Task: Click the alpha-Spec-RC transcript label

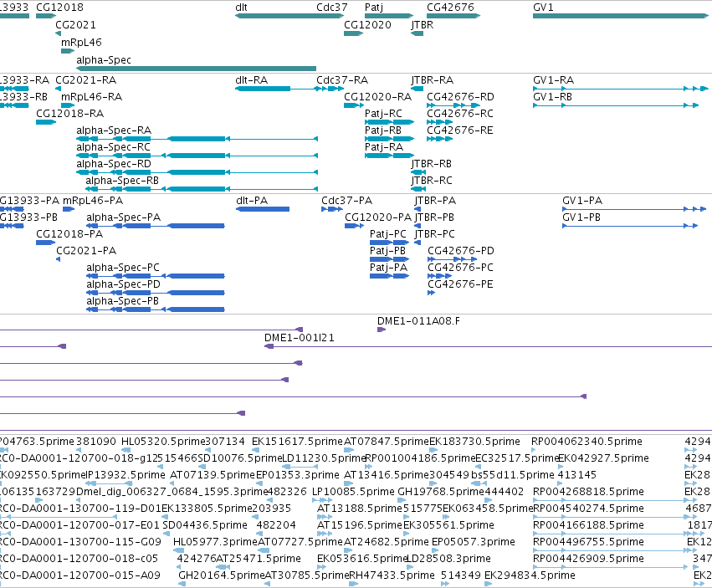Action: [x=113, y=147]
